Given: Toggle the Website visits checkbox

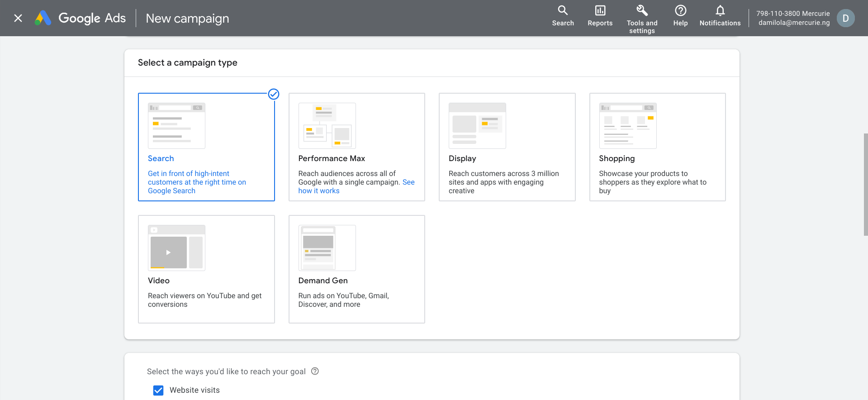Looking at the screenshot, I should pos(158,390).
